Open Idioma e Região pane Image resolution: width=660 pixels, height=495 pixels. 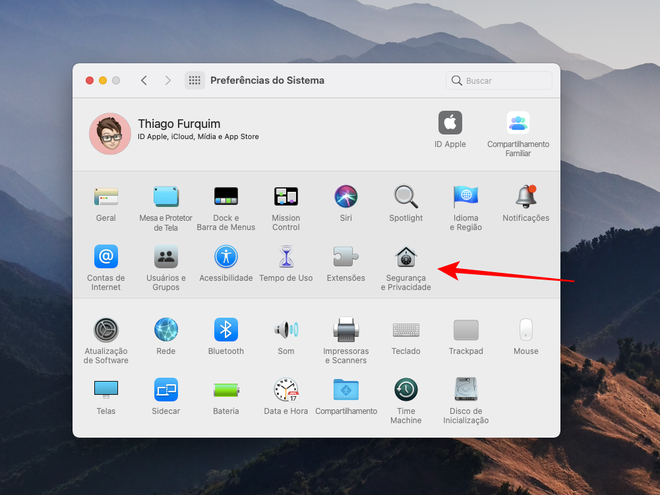pos(466,197)
